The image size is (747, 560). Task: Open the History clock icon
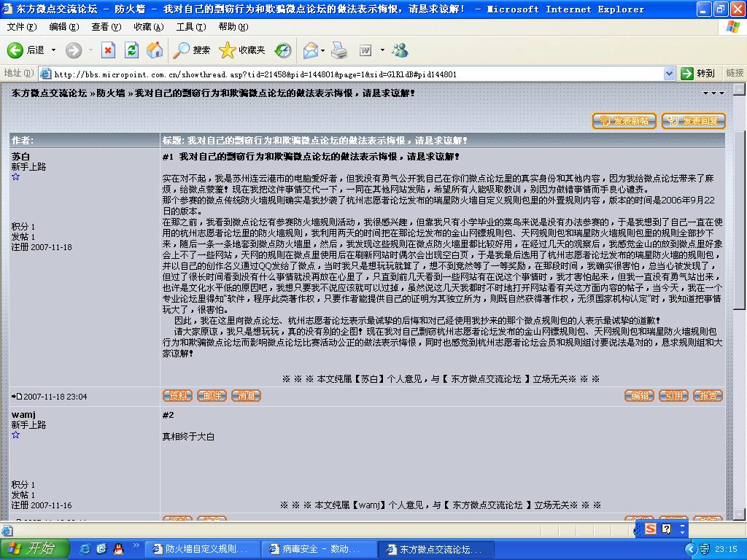coord(283,50)
